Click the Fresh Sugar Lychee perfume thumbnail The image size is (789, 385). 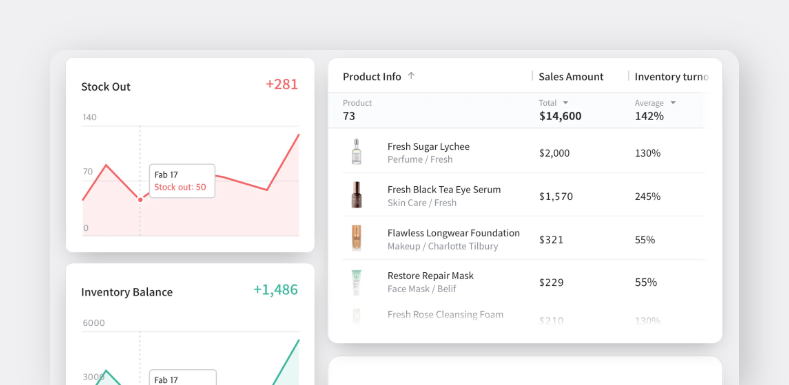[x=356, y=151]
